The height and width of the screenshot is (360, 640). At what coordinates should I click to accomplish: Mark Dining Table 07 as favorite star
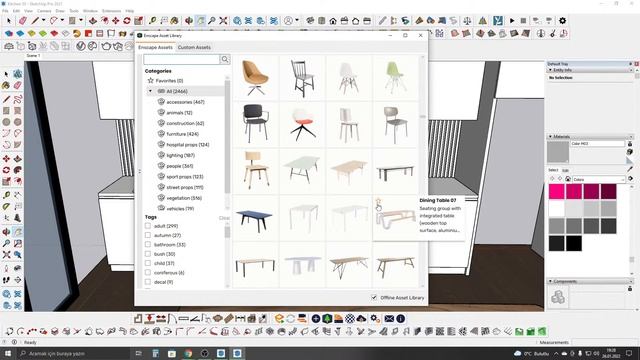tap(378, 200)
